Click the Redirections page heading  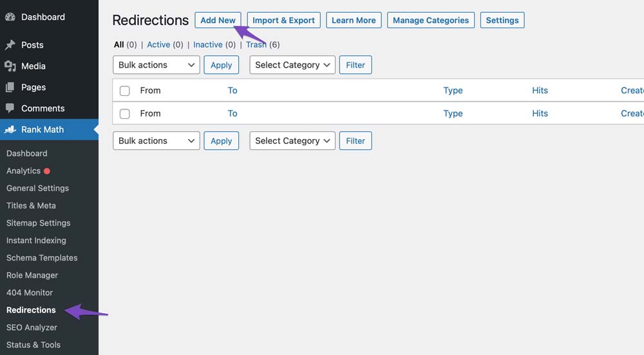150,20
